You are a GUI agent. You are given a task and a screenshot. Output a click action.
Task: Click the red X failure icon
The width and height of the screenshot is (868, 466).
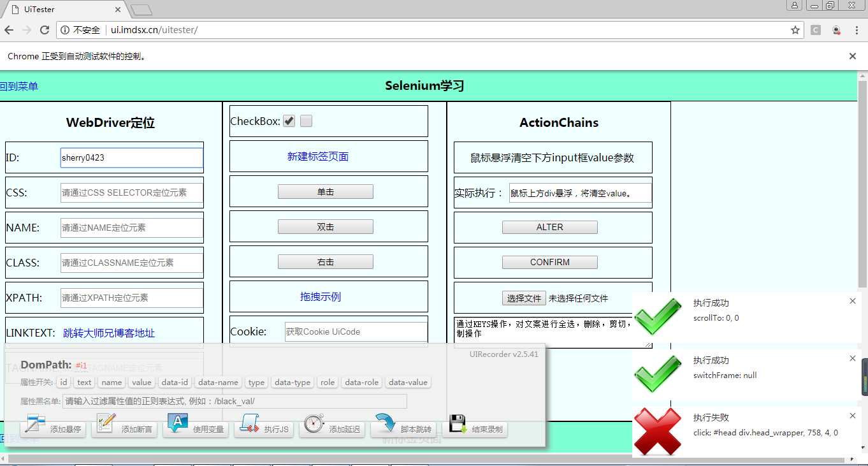click(658, 431)
